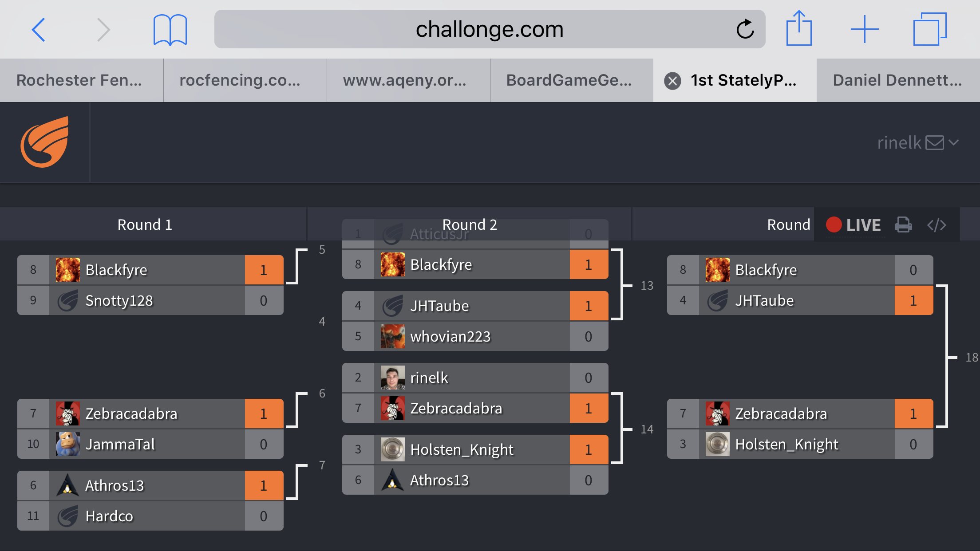Select the challonge.com address bar
The height and width of the screenshot is (551, 980).
tap(490, 29)
